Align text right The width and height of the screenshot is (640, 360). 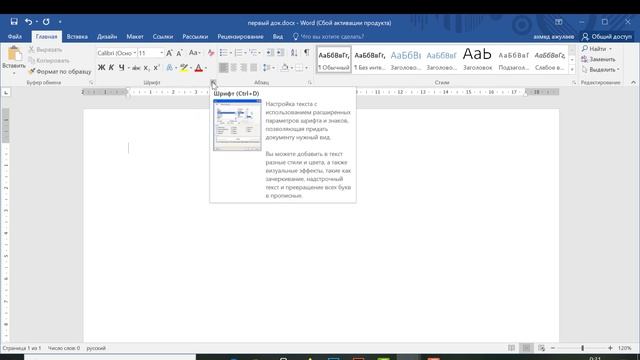point(244,68)
